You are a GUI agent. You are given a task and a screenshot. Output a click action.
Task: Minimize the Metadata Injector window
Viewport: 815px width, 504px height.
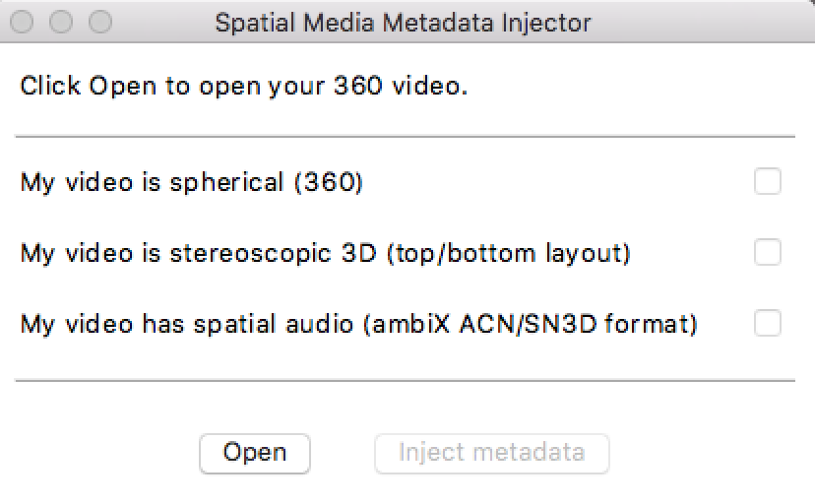61,22
